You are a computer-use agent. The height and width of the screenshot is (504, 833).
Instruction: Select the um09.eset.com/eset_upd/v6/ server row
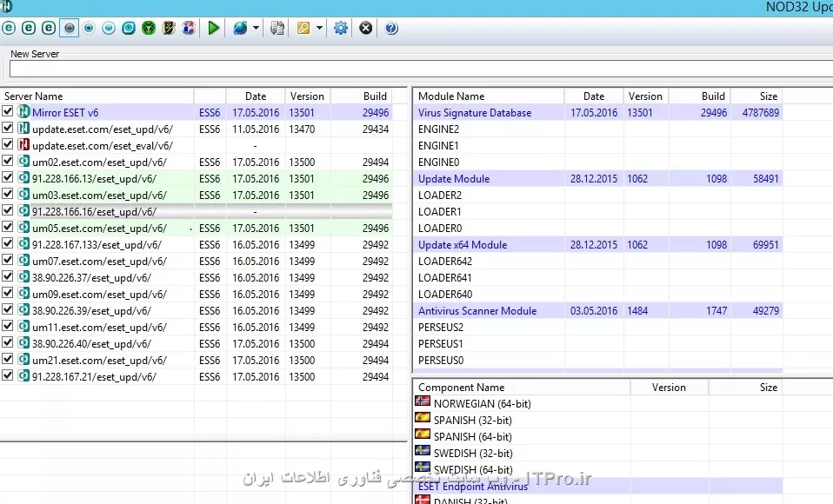tap(197, 295)
